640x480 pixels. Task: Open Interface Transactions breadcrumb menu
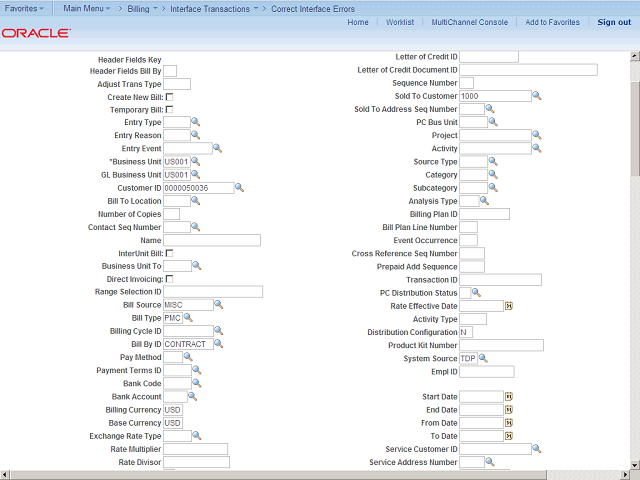(214, 9)
